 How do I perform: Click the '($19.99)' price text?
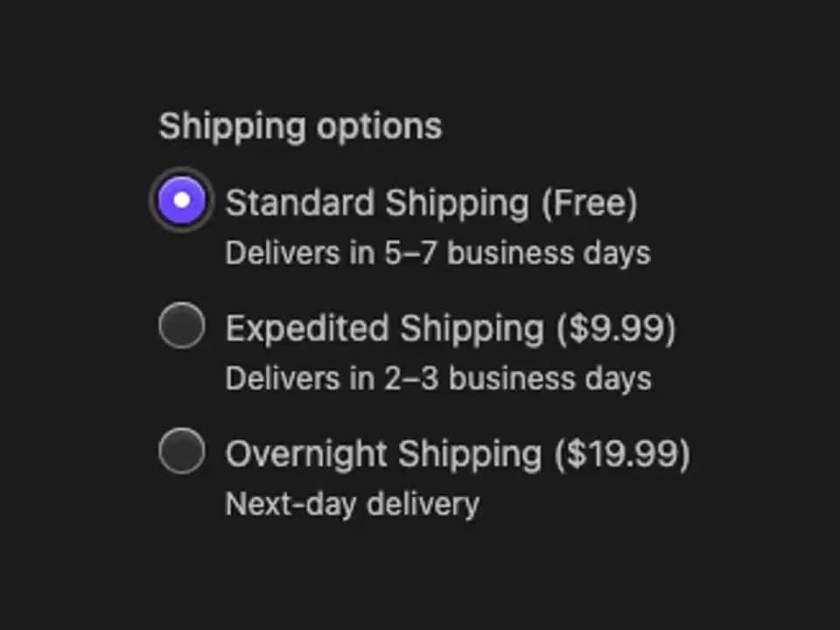[x=622, y=455]
